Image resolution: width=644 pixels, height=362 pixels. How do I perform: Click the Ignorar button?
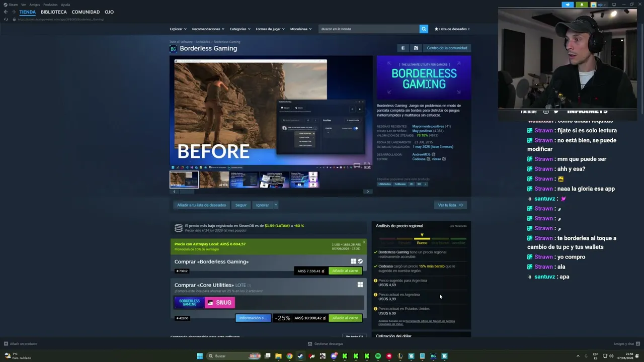262,205
